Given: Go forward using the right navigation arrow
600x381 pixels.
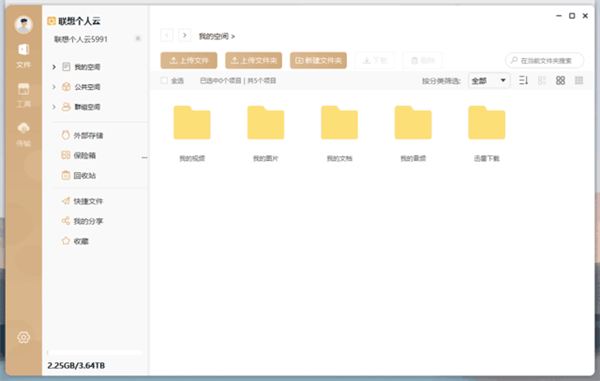Looking at the screenshot, I should coord(184,36).
